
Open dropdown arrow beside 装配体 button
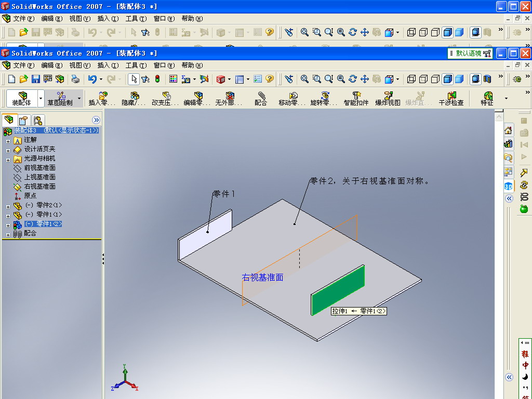click(x=41, y=98)
